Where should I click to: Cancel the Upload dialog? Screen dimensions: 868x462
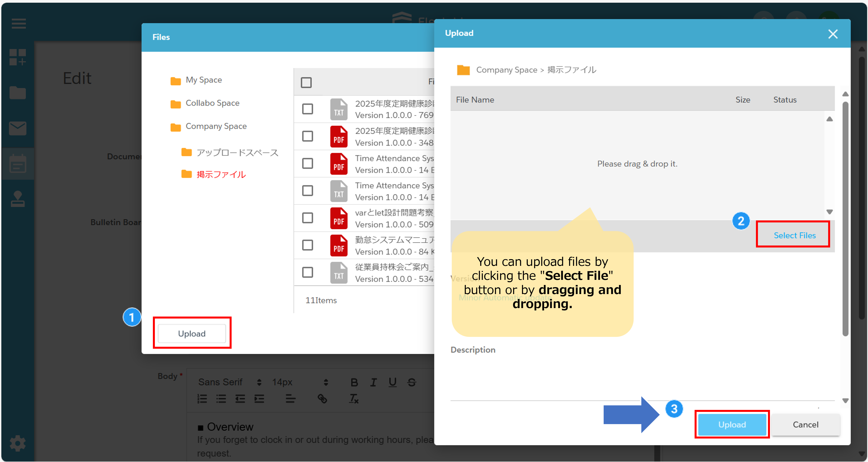tap(805, 425)
